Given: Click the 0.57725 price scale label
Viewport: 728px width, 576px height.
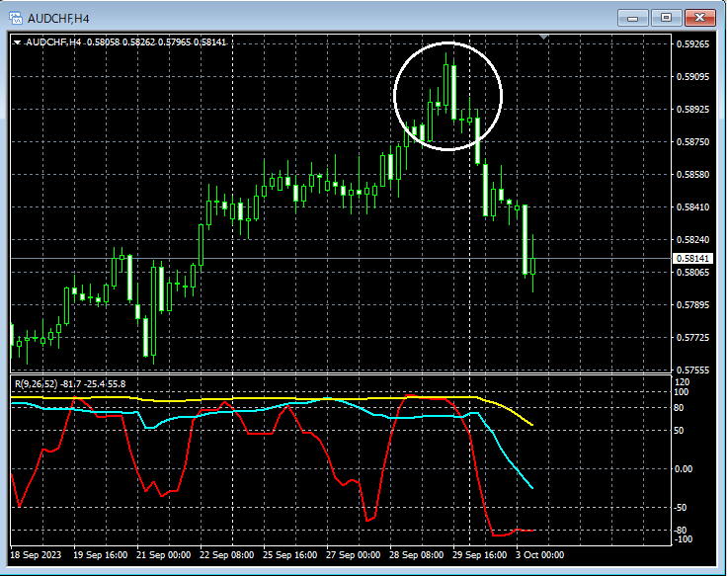Looking at the screenshot, I should (692, 337).
